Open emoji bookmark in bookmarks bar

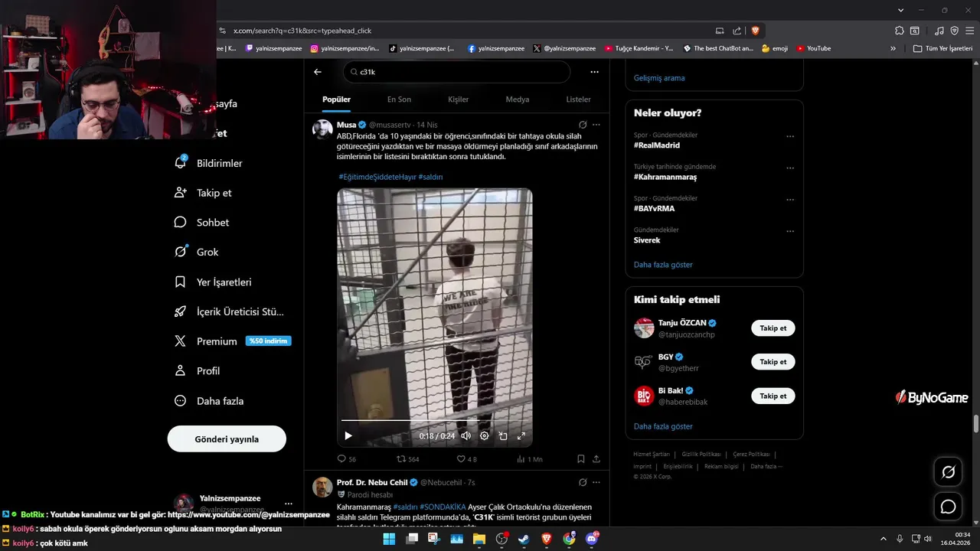tap(775, 48)
